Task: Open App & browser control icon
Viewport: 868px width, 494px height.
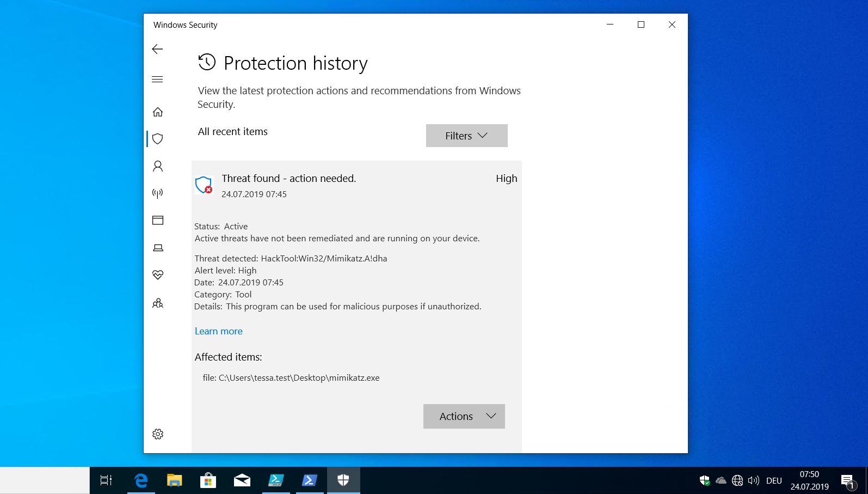Action: tap(158, 221)
